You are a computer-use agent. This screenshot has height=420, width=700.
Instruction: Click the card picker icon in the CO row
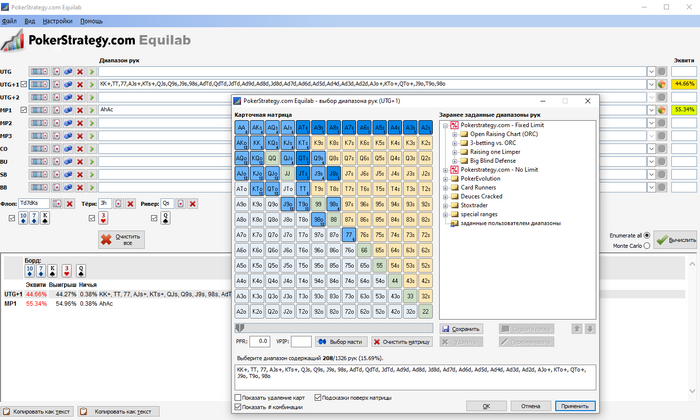(x=56, y=149)
